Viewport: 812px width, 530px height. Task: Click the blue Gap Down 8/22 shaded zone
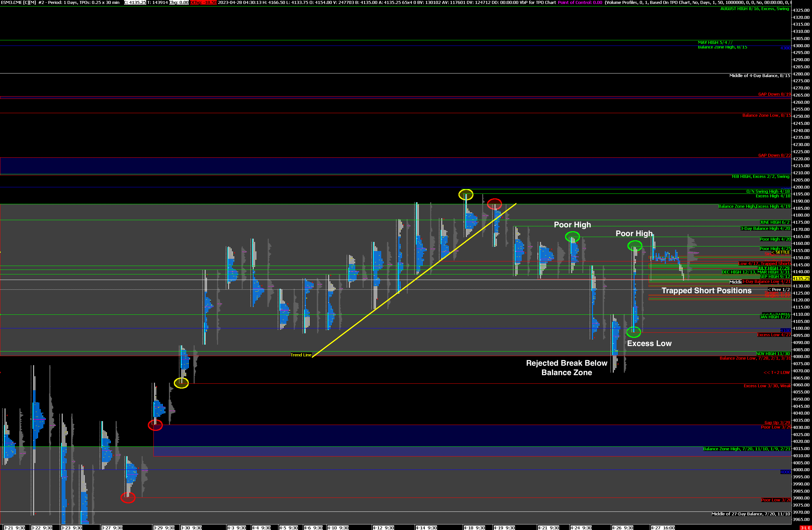(375, 166)
